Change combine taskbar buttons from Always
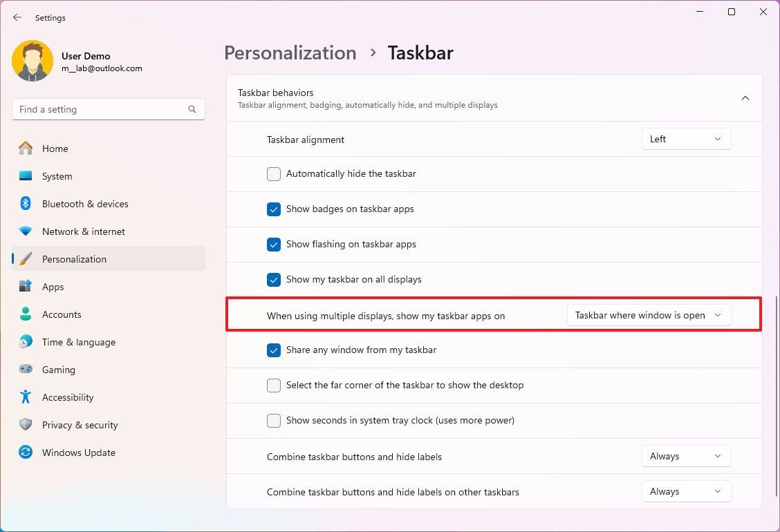Viewport: 780px width, 532px height. (x=686, y=456)
